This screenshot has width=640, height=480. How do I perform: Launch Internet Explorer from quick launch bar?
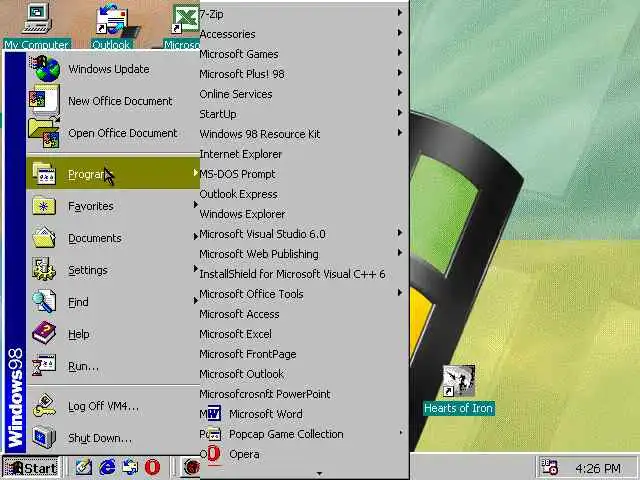pyautogui.click(x=107, y=467)
